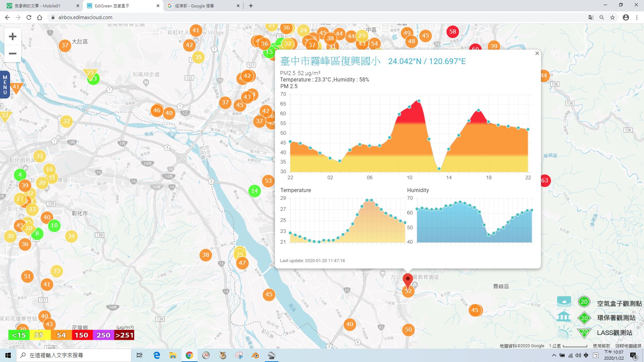
Task: Open the volume control icon
Action: (x=578, y=355)
